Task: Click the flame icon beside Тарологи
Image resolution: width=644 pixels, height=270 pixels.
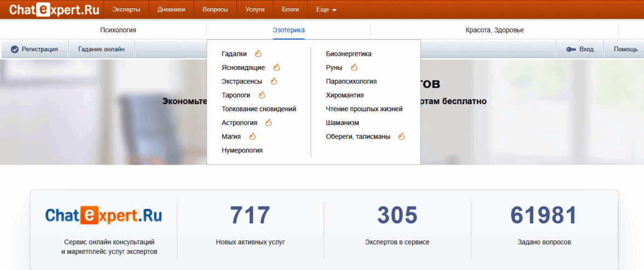Action: tap(262, 95)
